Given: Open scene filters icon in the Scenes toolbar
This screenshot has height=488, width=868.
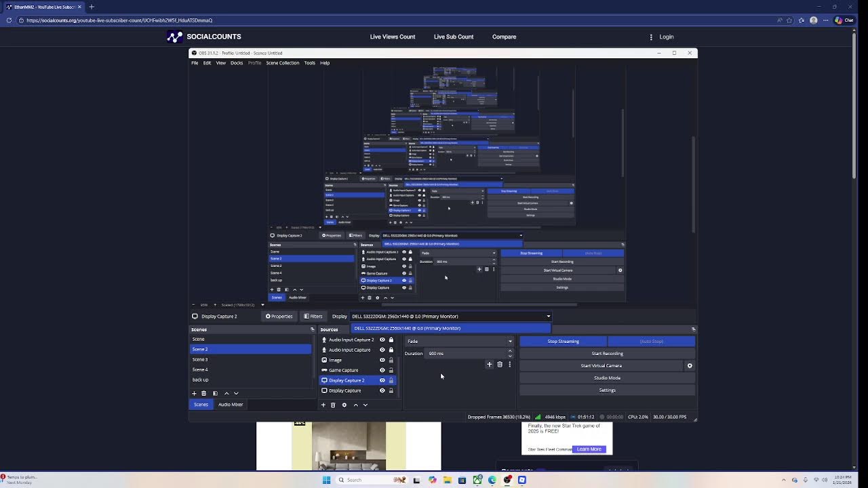Looking at the screenshot, I should click(215, 393).
